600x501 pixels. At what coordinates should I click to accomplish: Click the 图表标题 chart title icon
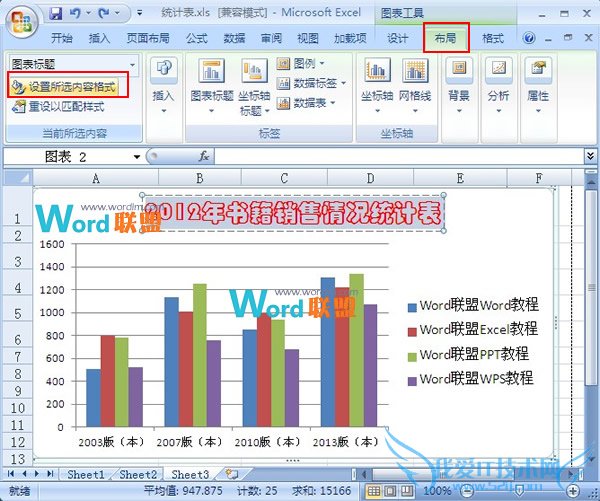click(211, 72)
